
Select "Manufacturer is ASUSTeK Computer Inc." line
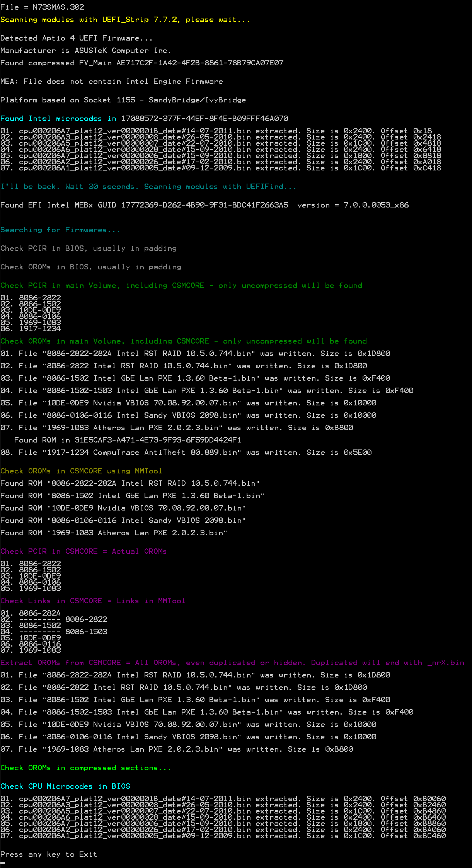pyautogui.click(x=86, y=51)
